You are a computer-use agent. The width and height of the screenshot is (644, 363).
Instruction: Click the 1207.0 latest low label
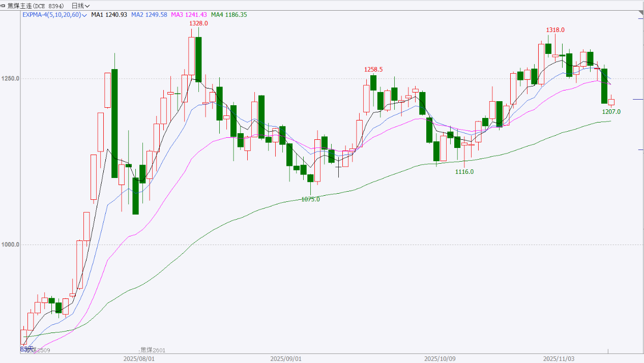tap(611, 111)
